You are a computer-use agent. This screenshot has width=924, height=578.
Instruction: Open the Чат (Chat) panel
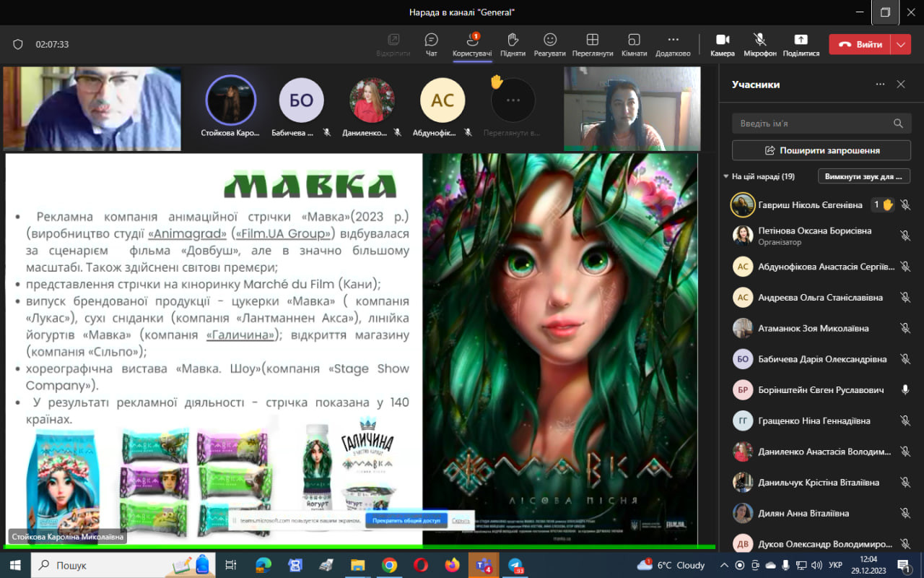[x=431, y=44]
